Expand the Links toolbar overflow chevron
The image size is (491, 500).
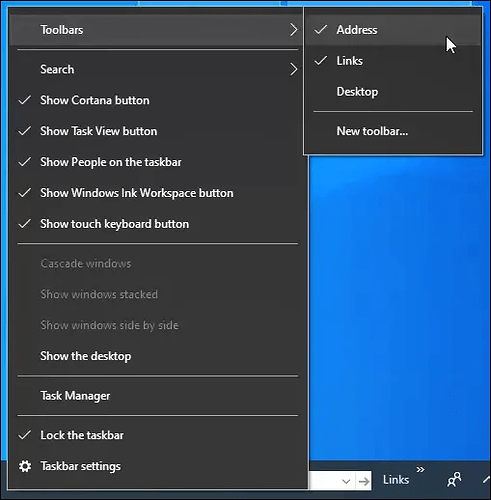click(x=420, y=470)
